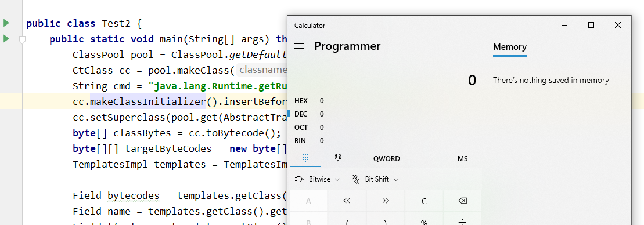Expand the Bit Shift dropdown
The image size is (644, 225).
tap(375, 179)
